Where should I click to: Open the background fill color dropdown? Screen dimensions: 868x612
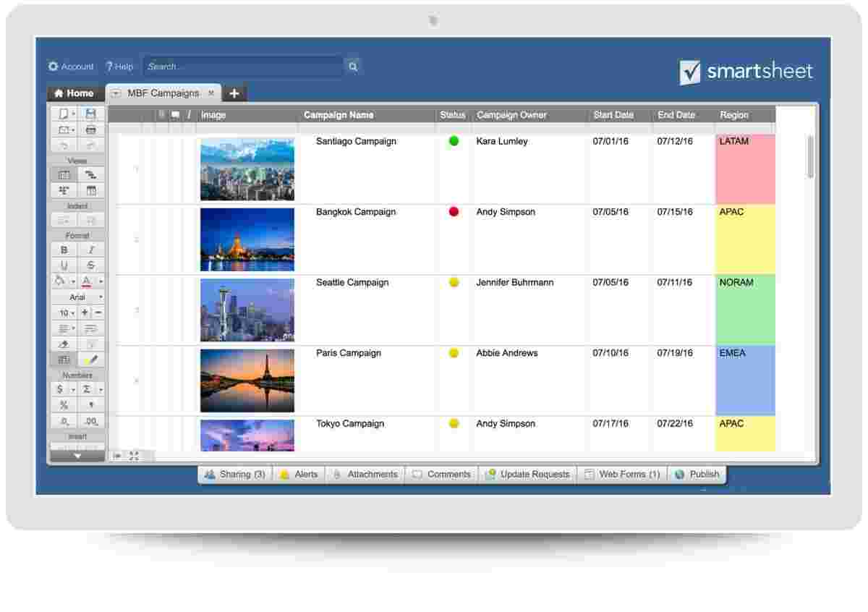(x=73, y=281)
